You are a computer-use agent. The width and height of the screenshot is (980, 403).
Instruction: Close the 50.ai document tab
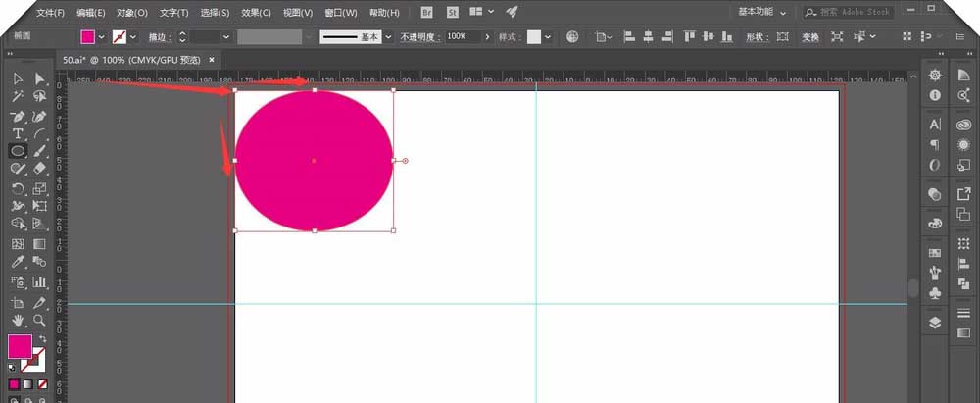[x=212, y=60]
